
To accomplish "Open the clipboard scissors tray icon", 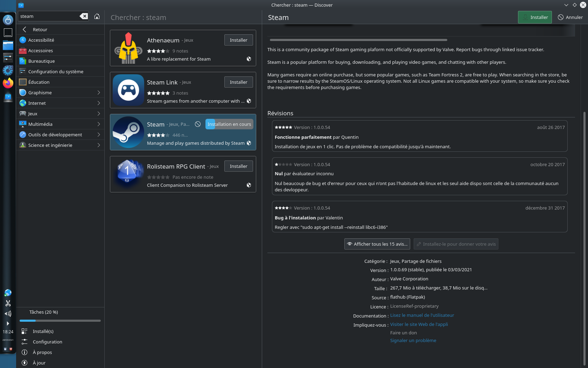I will click(x=8, y=303).
